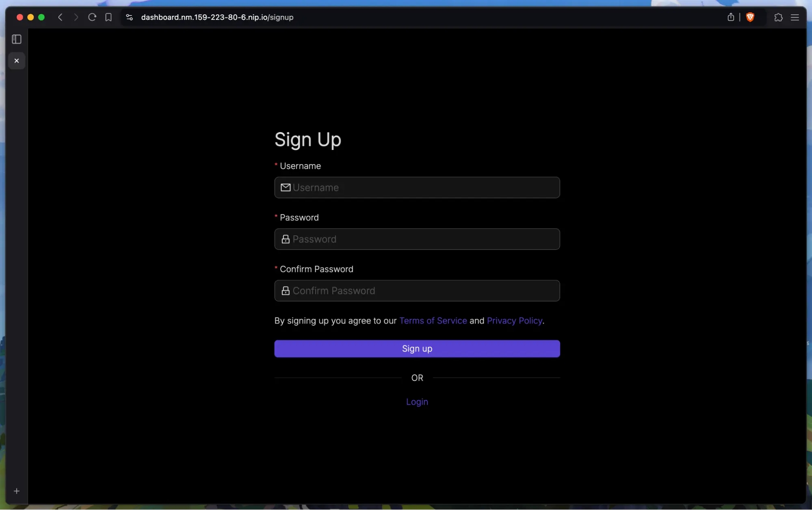Bookmark this page with the bookmark icon
The height and width of the screenshot is (510, 812).
[108, 17]
